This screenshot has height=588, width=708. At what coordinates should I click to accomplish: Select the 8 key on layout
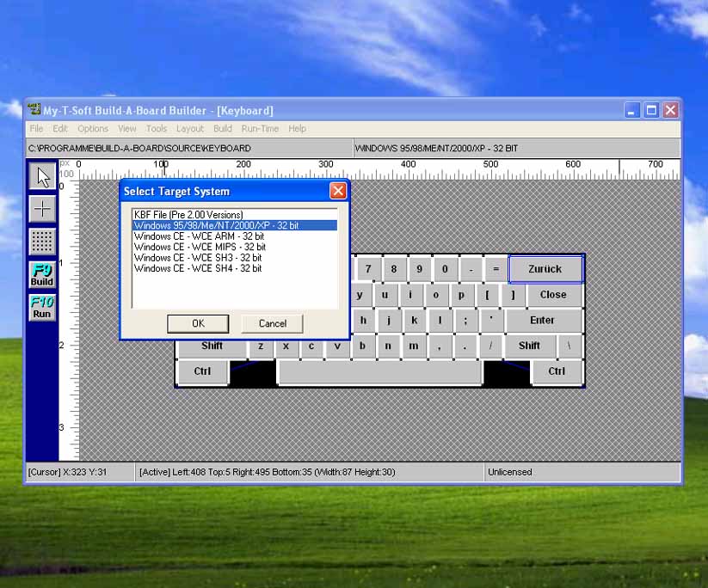tap(394, 269)
